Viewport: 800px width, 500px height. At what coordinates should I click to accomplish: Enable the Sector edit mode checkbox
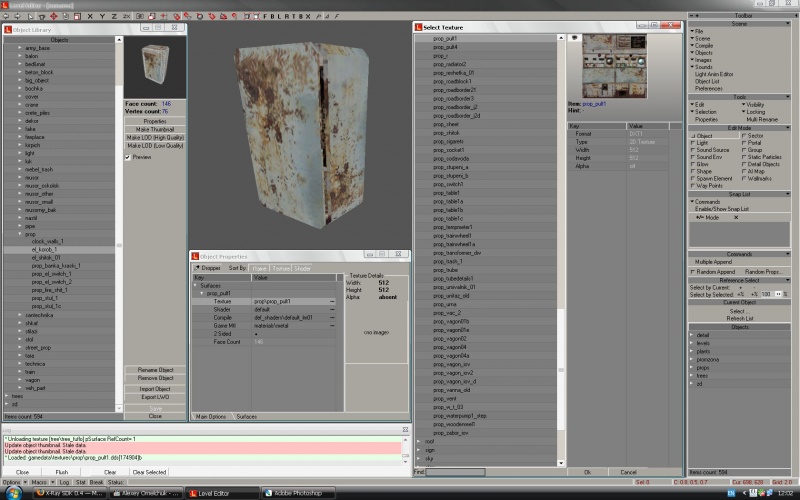745,135
